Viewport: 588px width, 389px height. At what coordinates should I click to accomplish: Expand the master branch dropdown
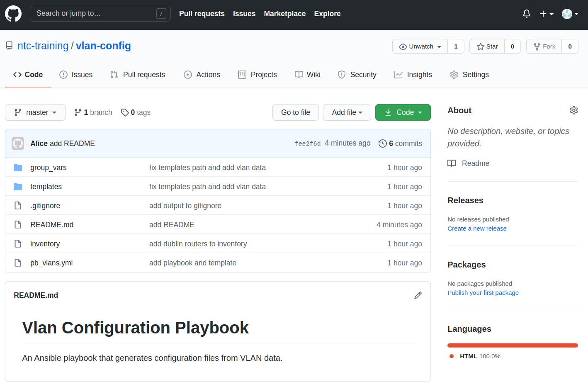click(x=35, y=112)
